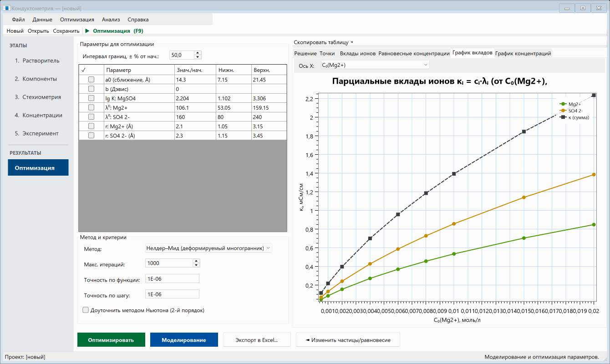This screenshot has width=610, height=364.
Task: Increase the Интервал границ value
Action: tap(198, 53)
